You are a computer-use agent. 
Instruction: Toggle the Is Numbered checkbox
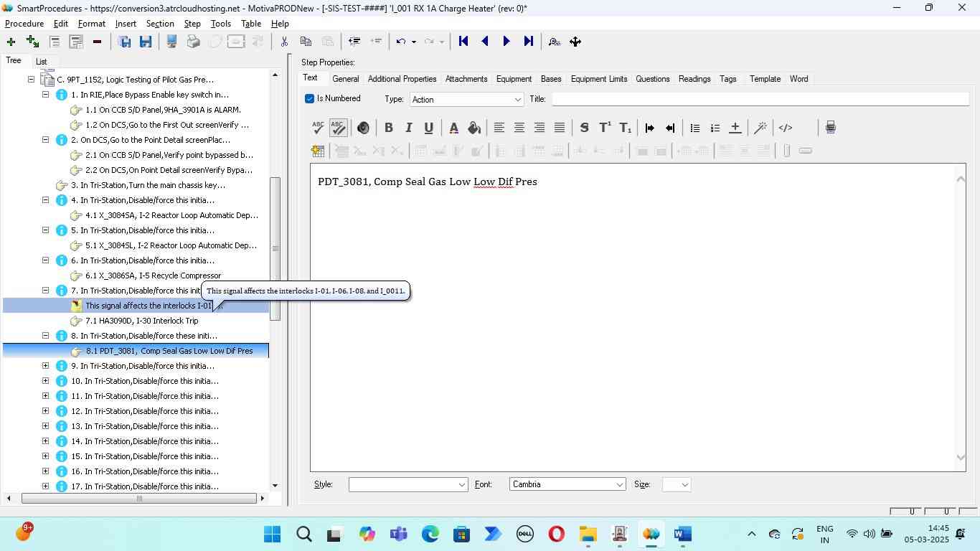(309, 98)
